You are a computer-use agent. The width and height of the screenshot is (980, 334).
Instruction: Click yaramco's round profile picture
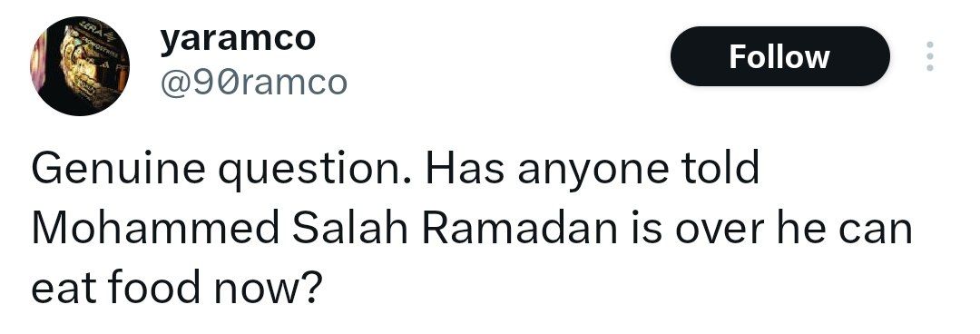point(79,65)
